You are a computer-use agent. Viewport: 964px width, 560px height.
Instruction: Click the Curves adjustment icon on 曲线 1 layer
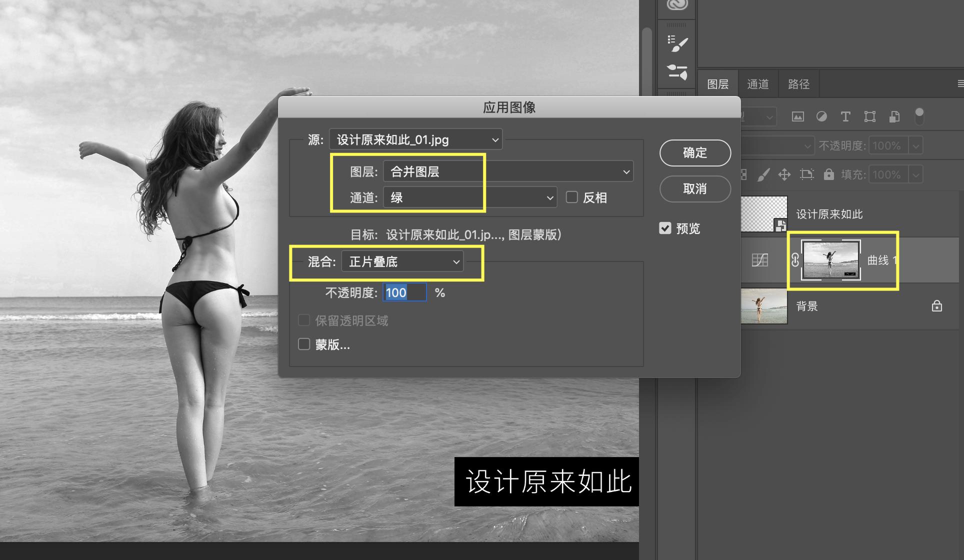760,260
